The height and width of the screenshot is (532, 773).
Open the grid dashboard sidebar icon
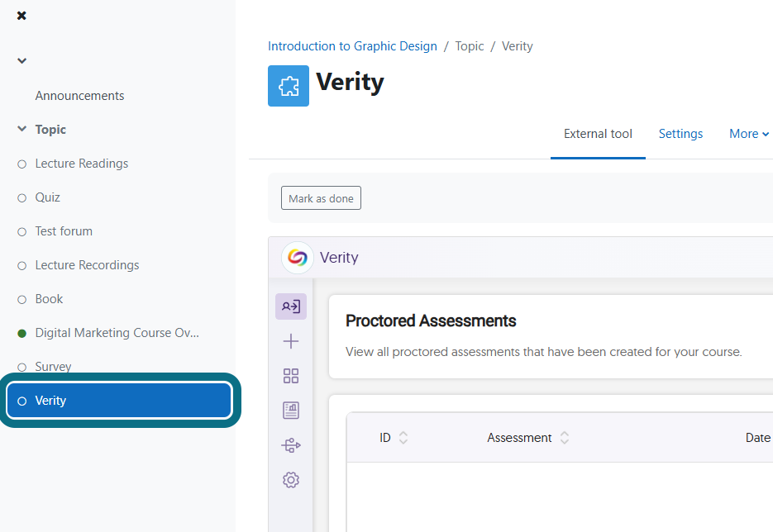pos(291,377)
